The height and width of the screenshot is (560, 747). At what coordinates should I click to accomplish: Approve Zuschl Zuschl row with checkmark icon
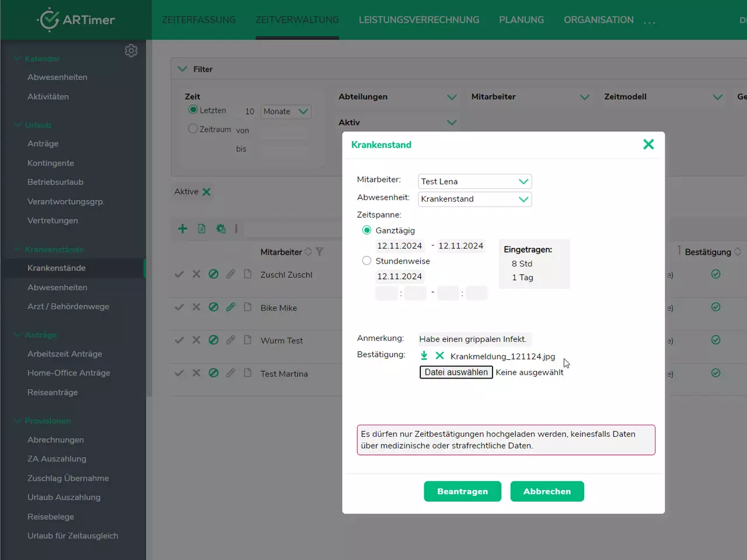click(x=179, y=274)
